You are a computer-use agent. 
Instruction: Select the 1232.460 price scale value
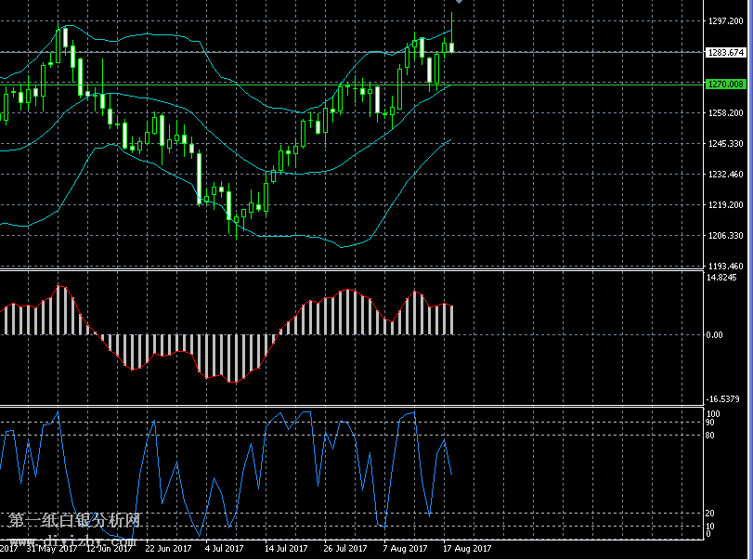tap(726, 175)
